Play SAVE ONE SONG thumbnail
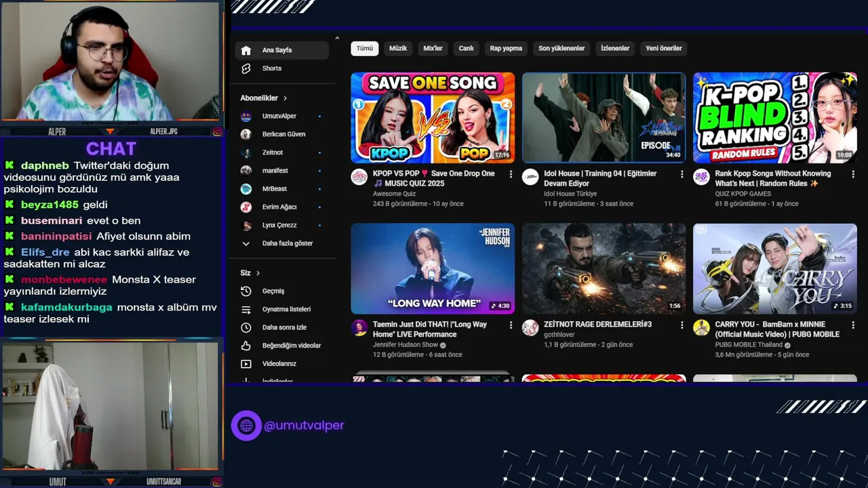This screenshot has width=868, height=488. coord(433,118)
